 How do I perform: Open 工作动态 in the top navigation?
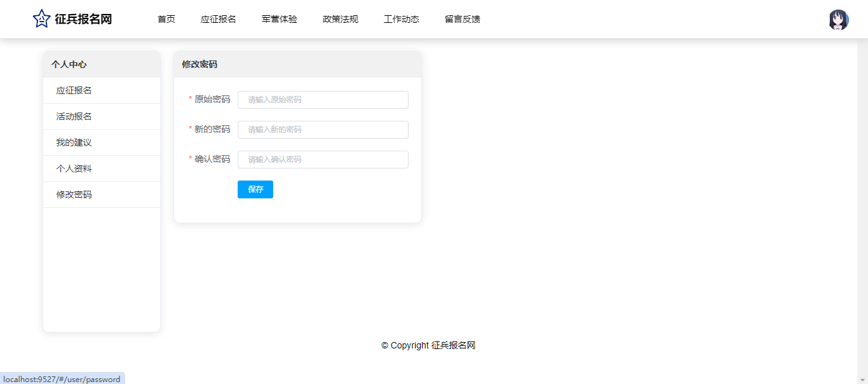point(402,19)
